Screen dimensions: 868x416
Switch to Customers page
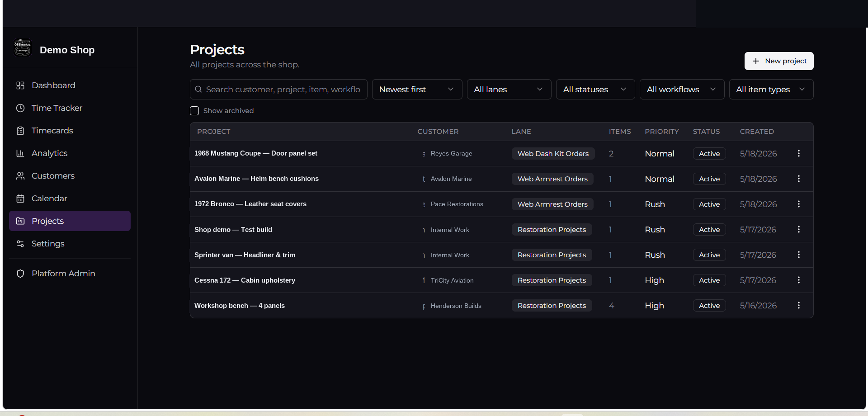pyautogui.click(x=70, y=176)
